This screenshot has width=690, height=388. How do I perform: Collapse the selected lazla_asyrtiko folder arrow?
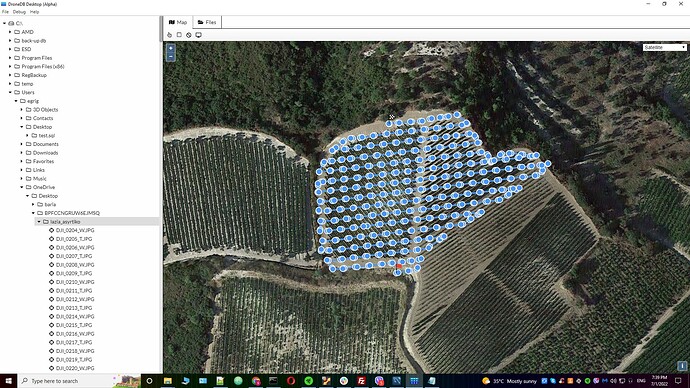(39, 222)
